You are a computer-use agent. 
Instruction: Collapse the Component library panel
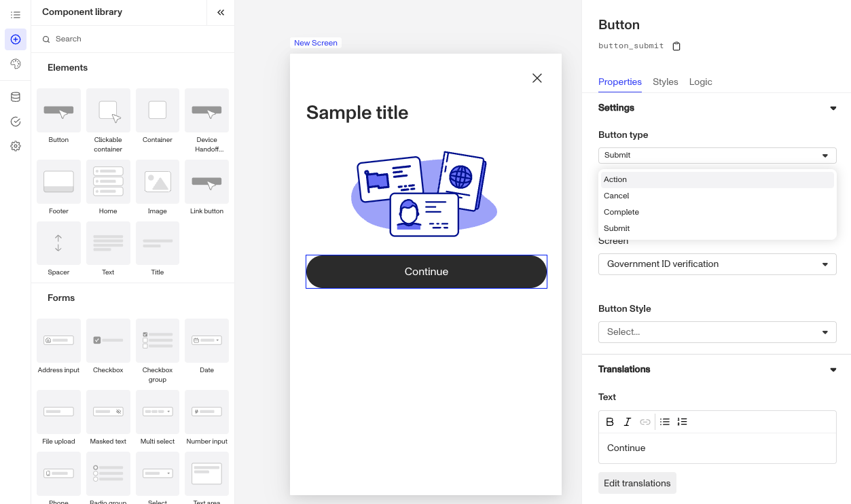(x=221, y=12)
